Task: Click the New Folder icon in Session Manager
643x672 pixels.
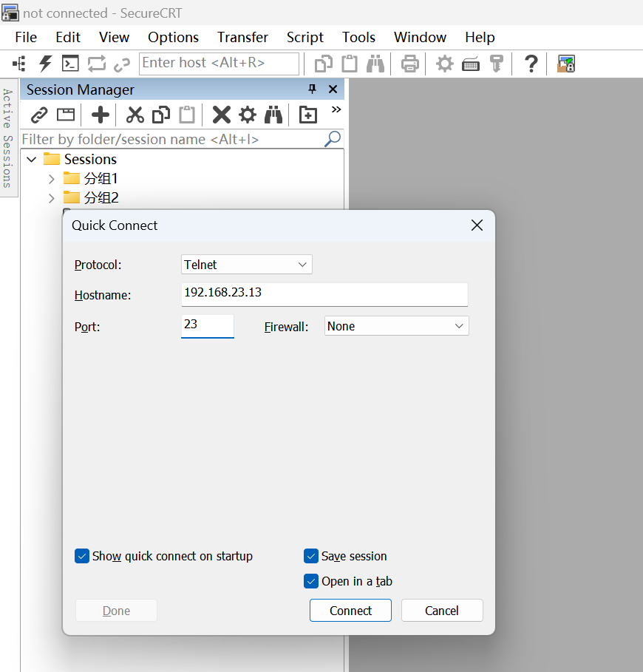Action: [x=308, y=115]
